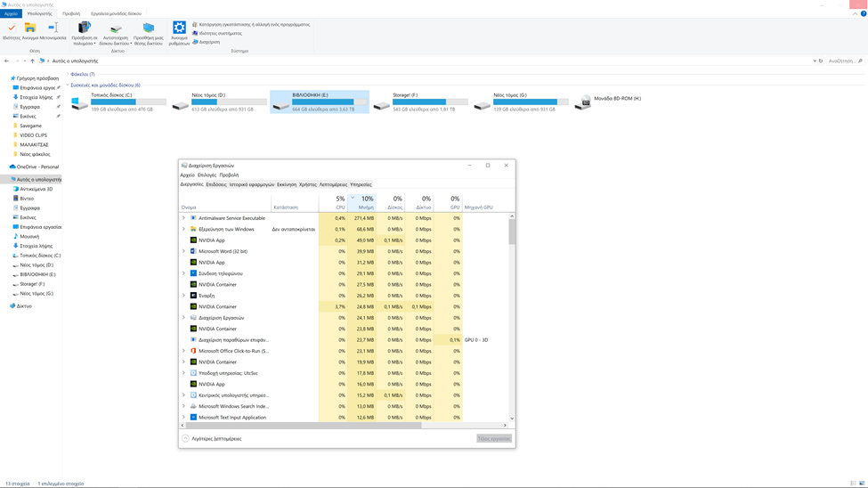
Task: Click the Explorer up-directory arrow
Action: (x=33, y=61)
